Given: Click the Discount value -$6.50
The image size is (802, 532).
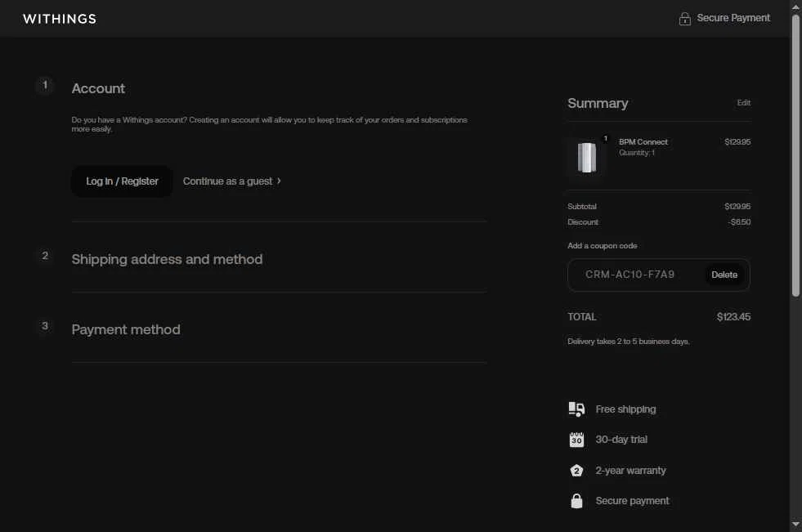Looking at the screenshot, I should pyautogui.click(x=740, y=222).
